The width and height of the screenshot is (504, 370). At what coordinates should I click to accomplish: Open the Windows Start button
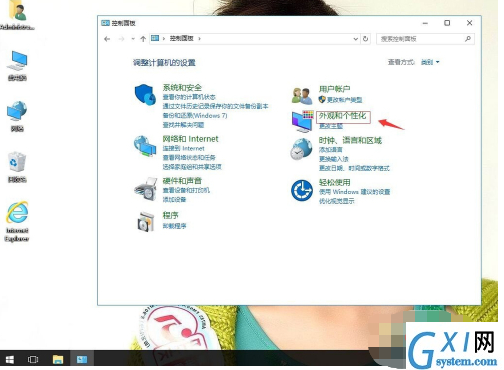[x=10, y=360]
